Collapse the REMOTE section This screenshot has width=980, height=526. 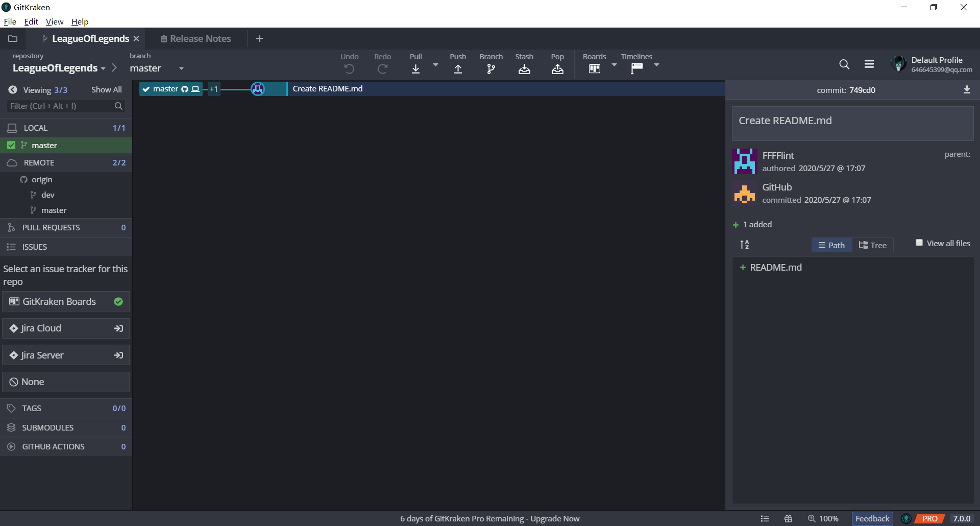pos(66,162)
